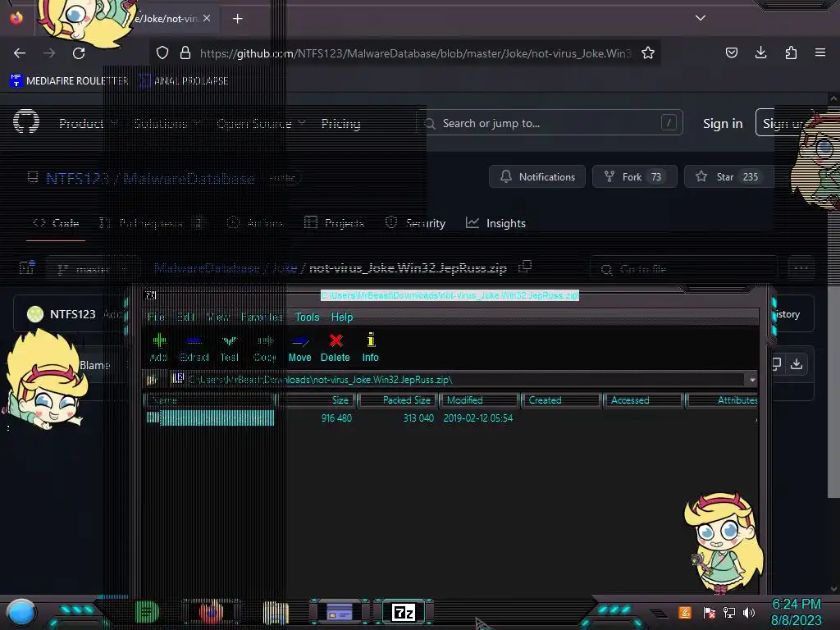Run Test on the archive in 7-Zip
This screenshot has height=630, width=840.
230,347
